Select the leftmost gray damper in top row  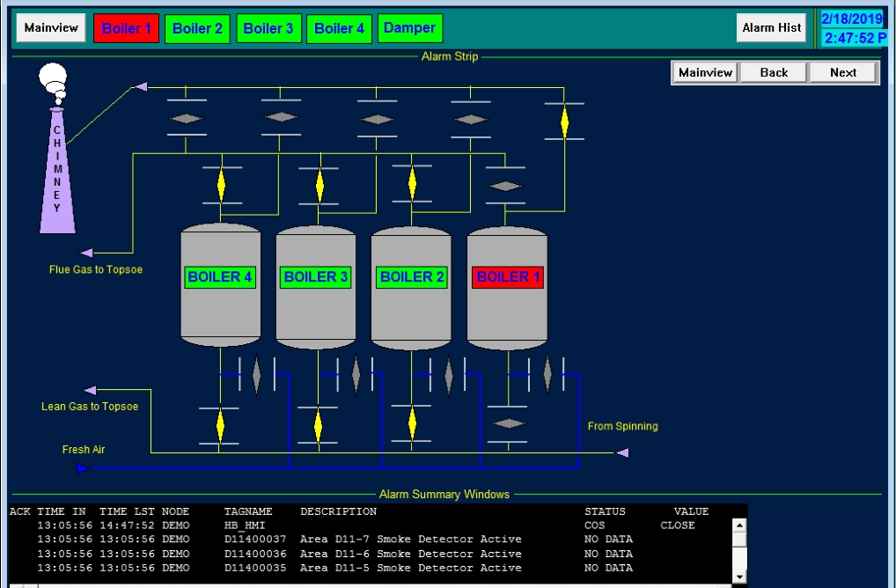pyautogui.click(x=187, y=118)
